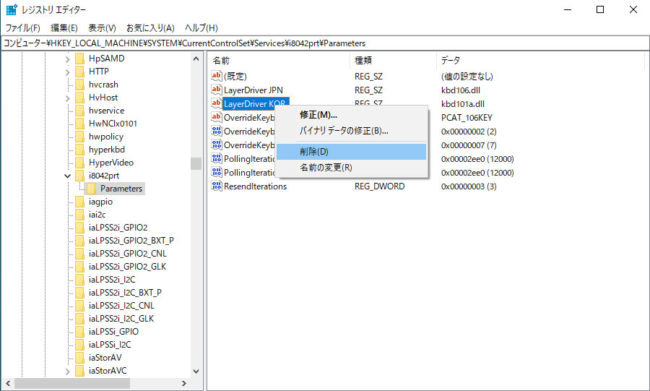Screen dimensions: 650x391
Task: Click the HpSAMD folder icon
Action: point(80,58)
